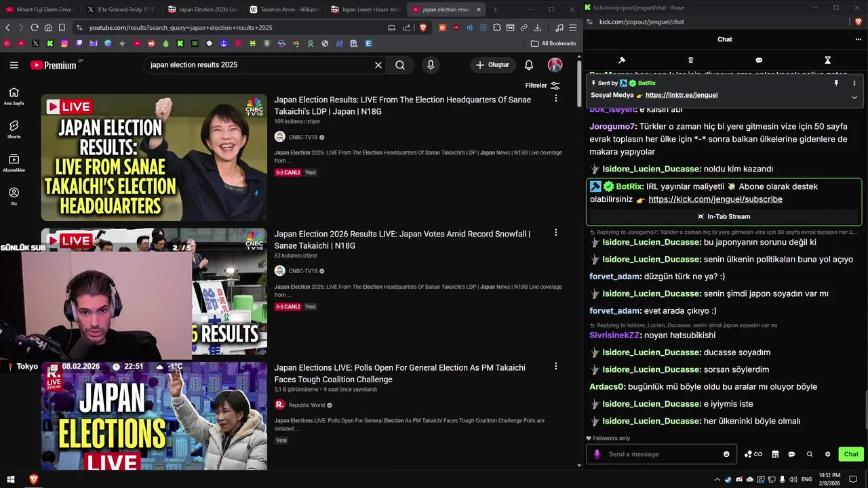
Task: Open Republic World 'Japan Elections Live' thumbnail
Action: pos(154,415)
